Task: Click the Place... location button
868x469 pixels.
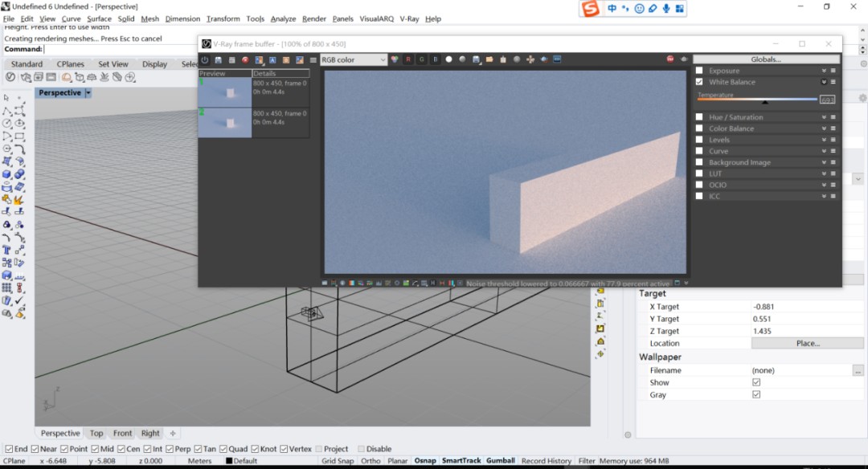Action: tap(807, 344)
